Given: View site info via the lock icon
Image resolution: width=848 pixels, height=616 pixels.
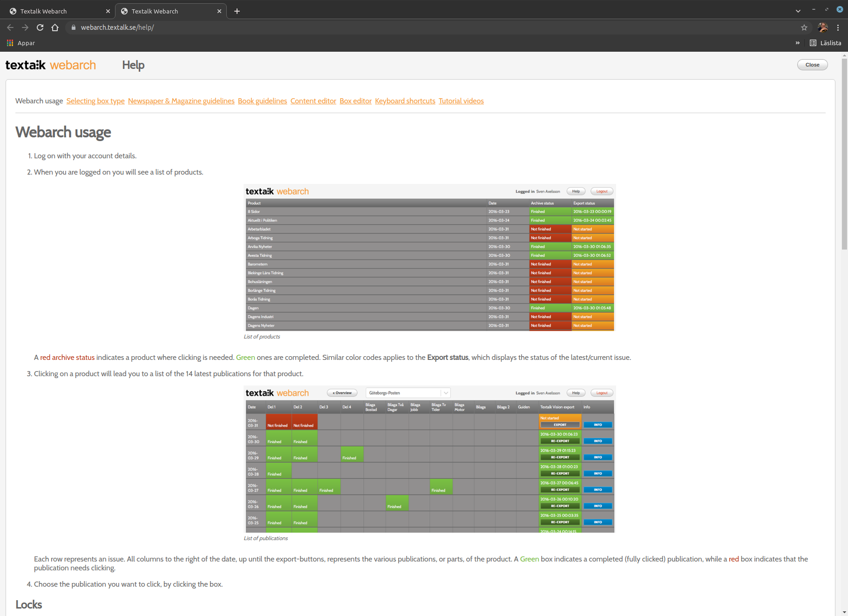Looking at the screenshot, I should (73, 27).
